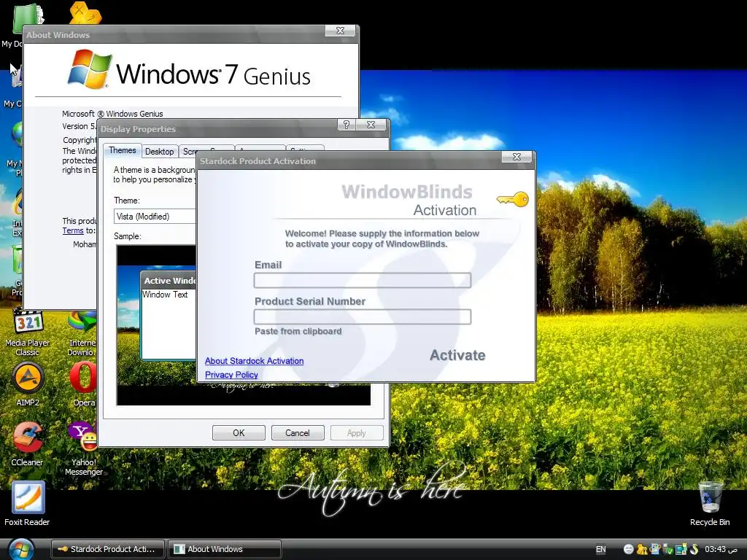Click Cancel in Display Properties
The width and height of the screenshot is (747, 560).
pos(298,433)
